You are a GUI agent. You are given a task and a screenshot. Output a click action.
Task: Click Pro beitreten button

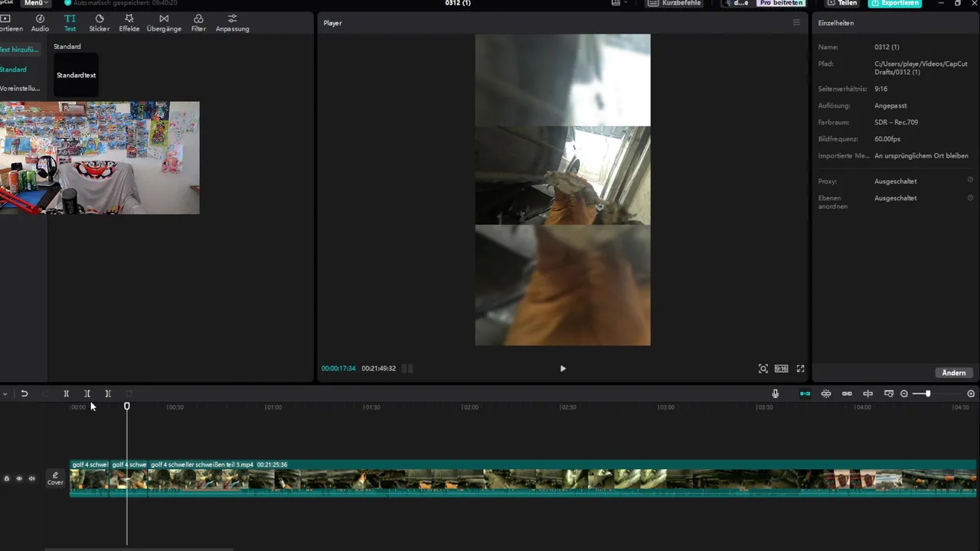pos(781,3)
